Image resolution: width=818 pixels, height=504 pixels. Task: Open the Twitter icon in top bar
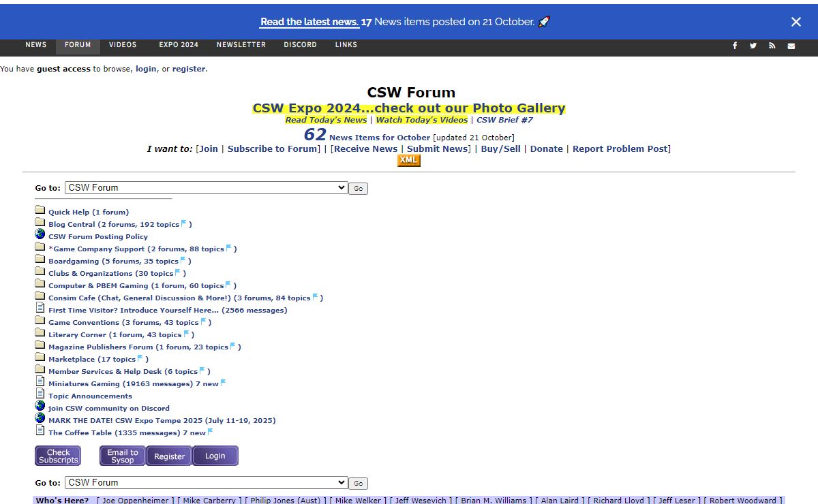click(753, 46)
